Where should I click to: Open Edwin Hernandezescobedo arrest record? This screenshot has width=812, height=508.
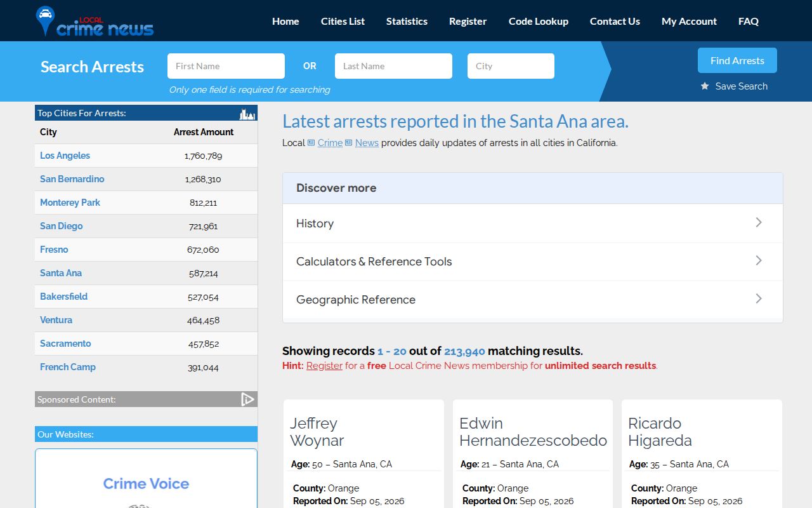[x=533, y=432]
